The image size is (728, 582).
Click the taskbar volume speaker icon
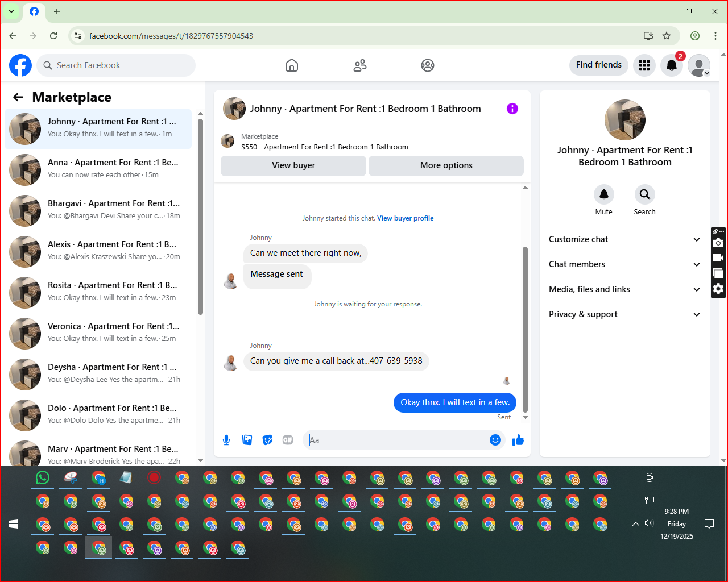(x=650, y=523)
